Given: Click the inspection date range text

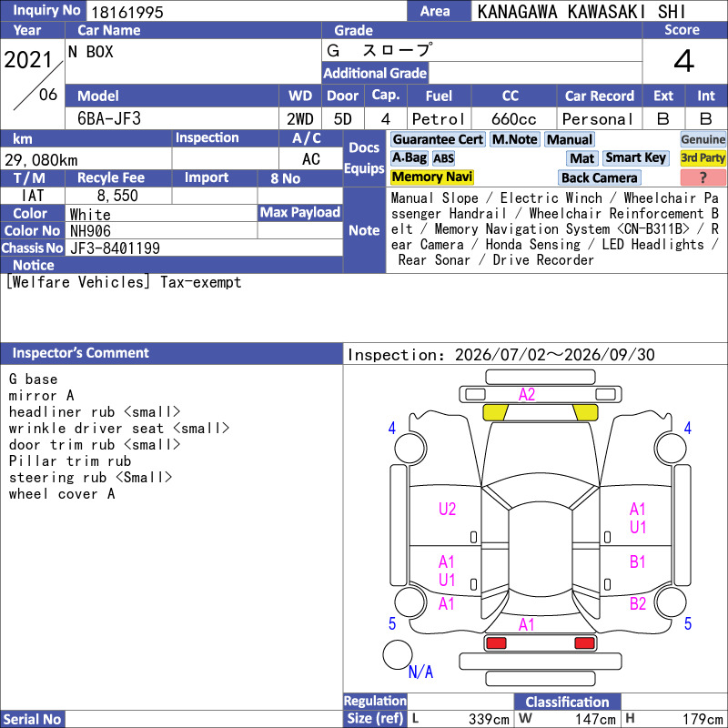Looking at the screenshot, I should (x=501, y=355).
